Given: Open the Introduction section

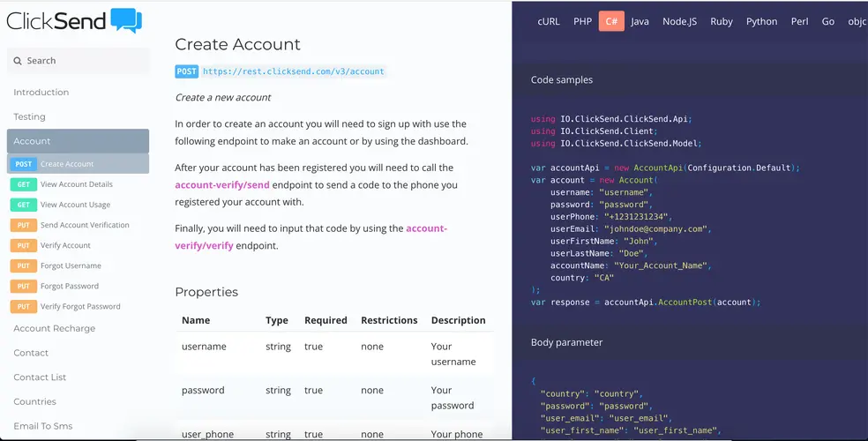Looking at the screenshot, I should (41, 93).
